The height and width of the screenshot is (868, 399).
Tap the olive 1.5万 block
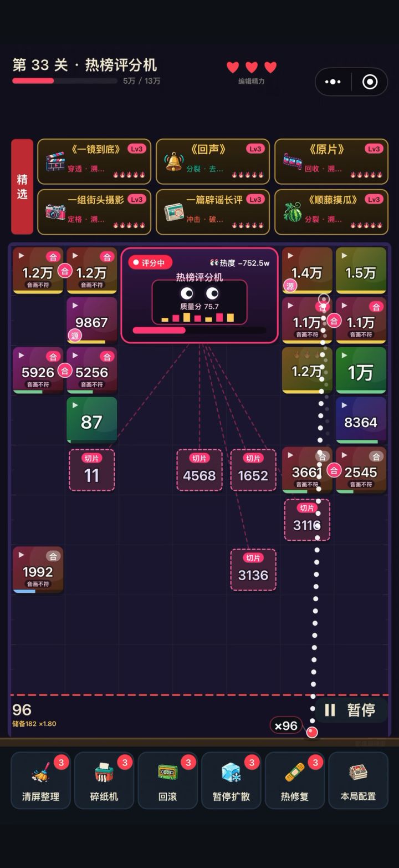click(361, 270)
